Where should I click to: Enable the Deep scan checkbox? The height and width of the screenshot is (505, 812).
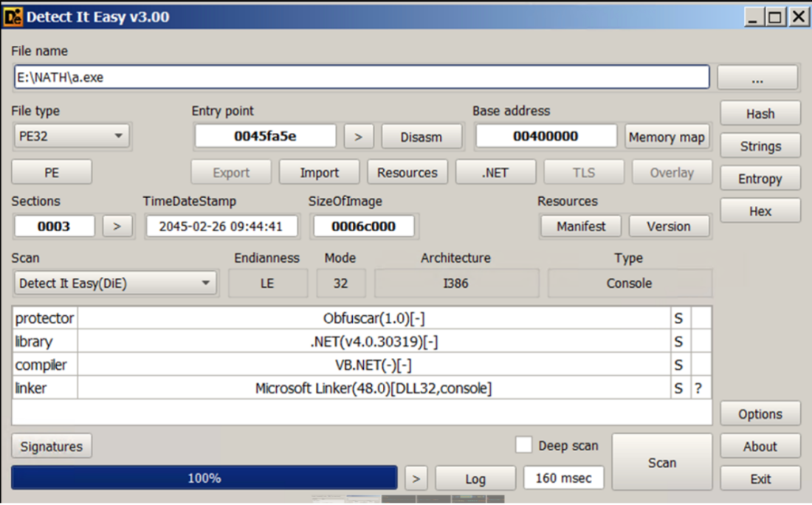[523, 445]
